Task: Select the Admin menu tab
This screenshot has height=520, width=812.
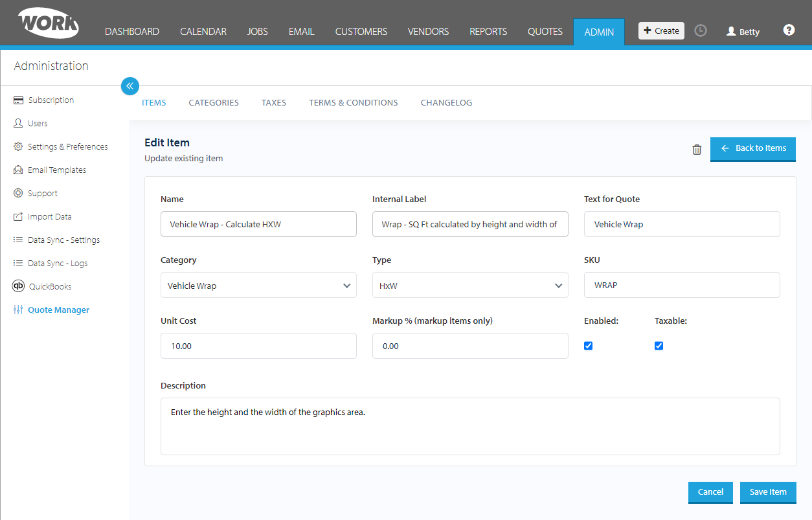Action: (599, 32)
